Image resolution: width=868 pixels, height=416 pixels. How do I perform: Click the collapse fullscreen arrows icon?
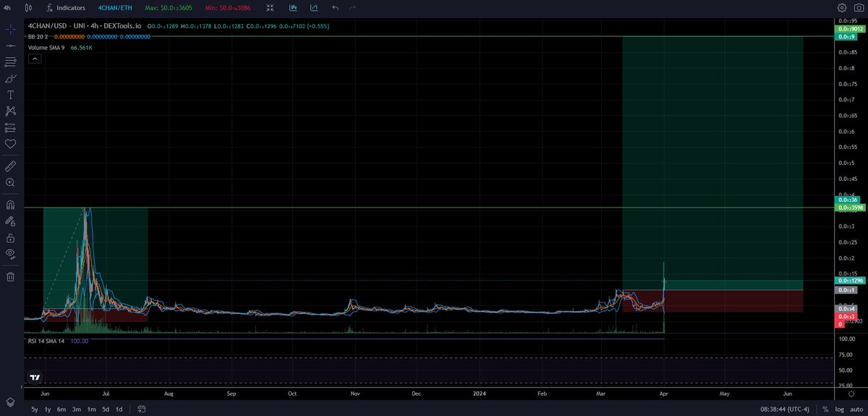[270, 8]
